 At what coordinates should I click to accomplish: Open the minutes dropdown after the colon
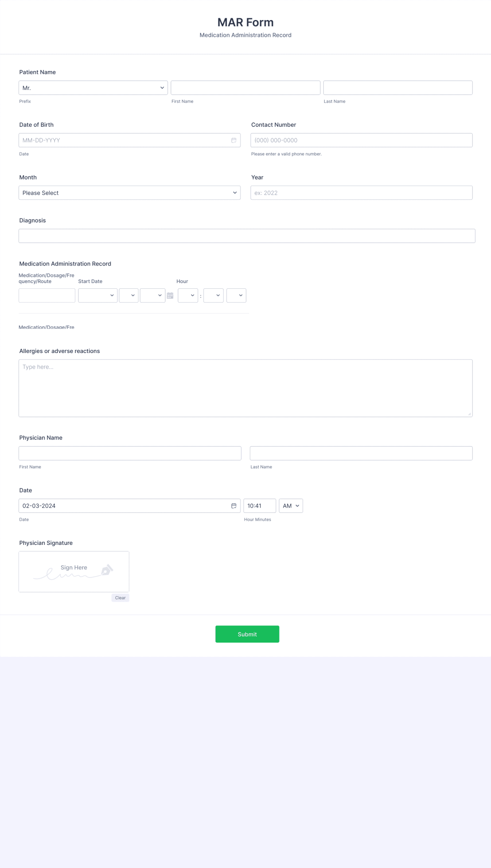coord(213,295)
